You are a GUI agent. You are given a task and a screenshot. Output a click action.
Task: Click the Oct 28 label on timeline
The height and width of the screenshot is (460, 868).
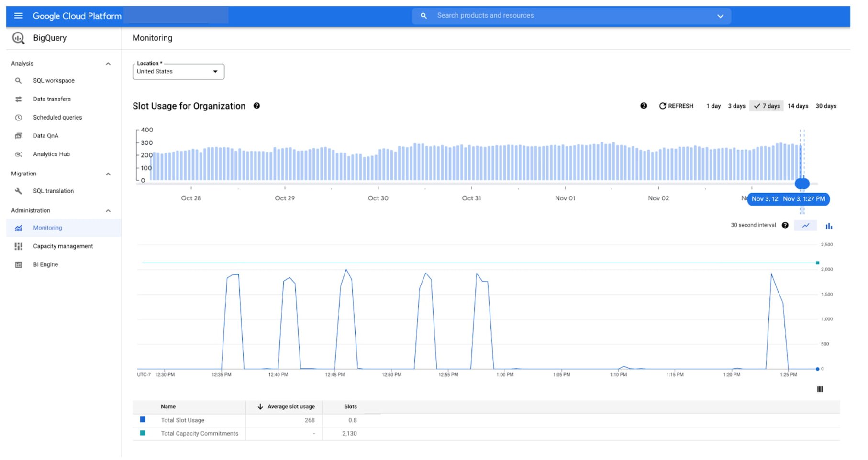click(191, 198)
